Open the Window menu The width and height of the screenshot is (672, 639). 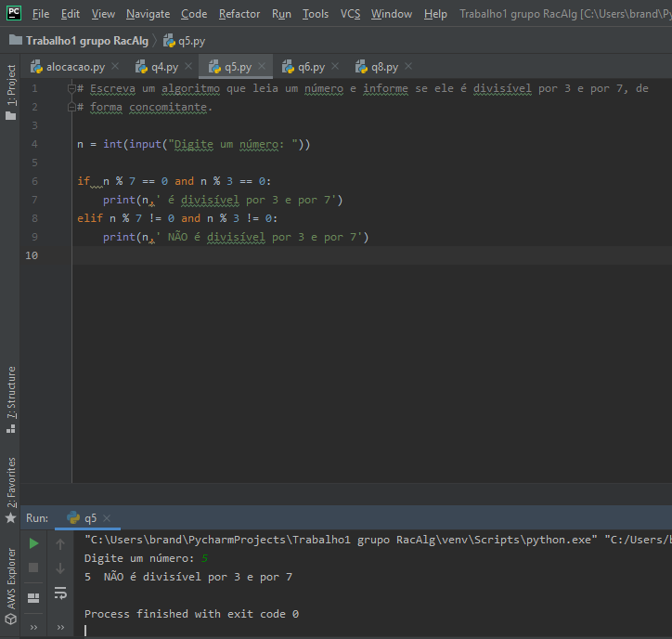[392, 14]
